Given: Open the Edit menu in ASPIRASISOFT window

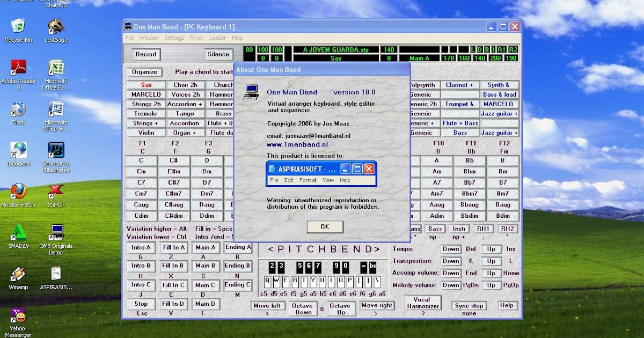Looking at the screenshot, I should [x=289, y=180].
